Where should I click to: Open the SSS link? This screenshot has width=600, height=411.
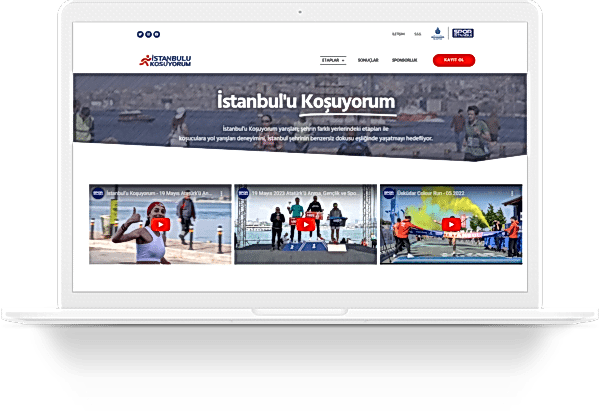417,34
